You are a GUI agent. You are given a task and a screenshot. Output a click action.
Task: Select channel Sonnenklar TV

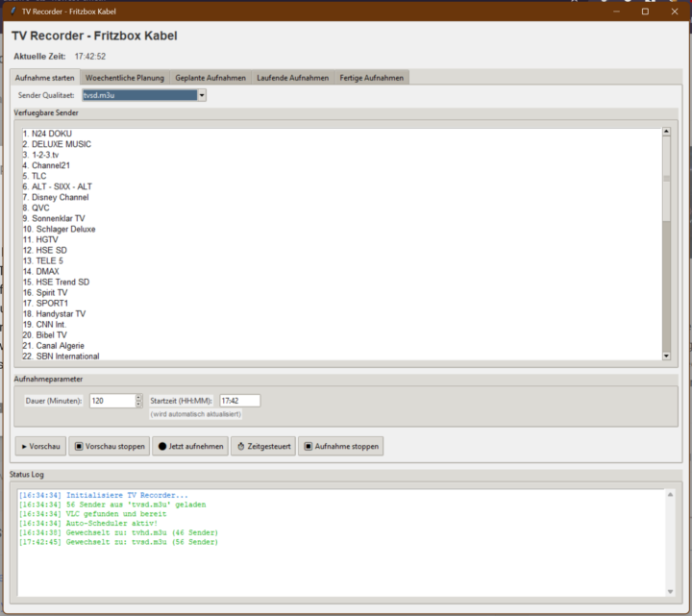pyautogui.click(x=54, y=218)
